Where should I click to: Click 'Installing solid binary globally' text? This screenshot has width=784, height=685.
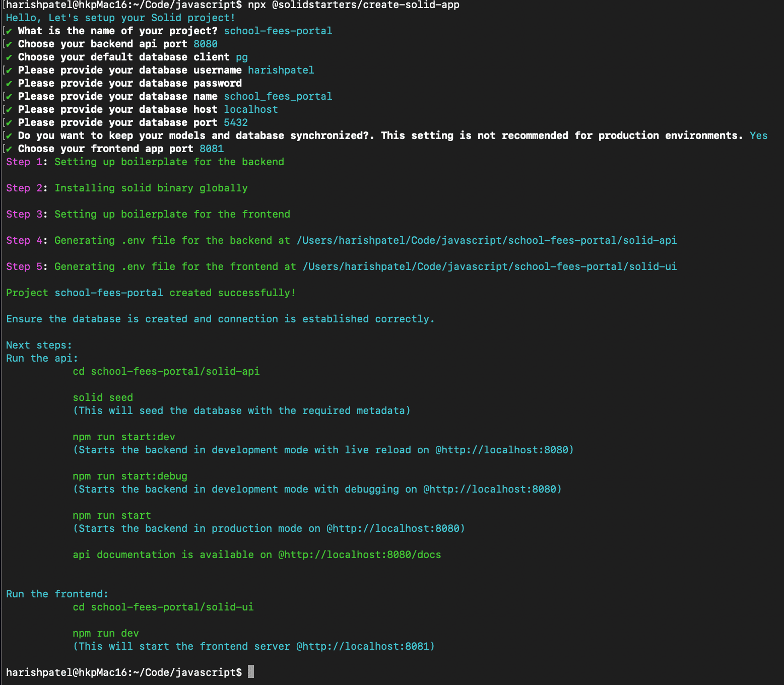[x=151, y=188]
